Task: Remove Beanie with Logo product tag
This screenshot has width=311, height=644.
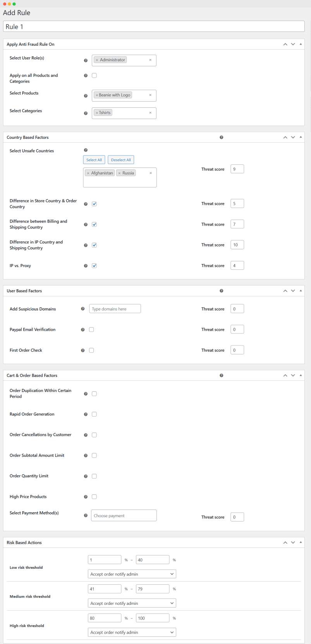Action: tap(97, 95)
